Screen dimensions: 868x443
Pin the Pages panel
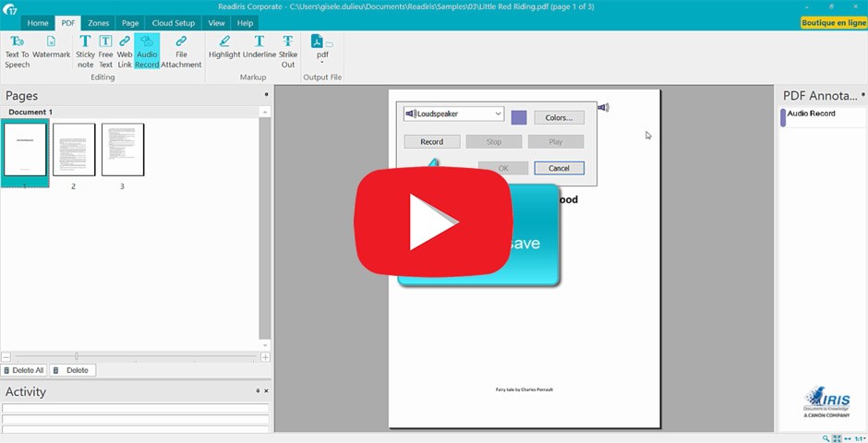(x=266, y=95)
